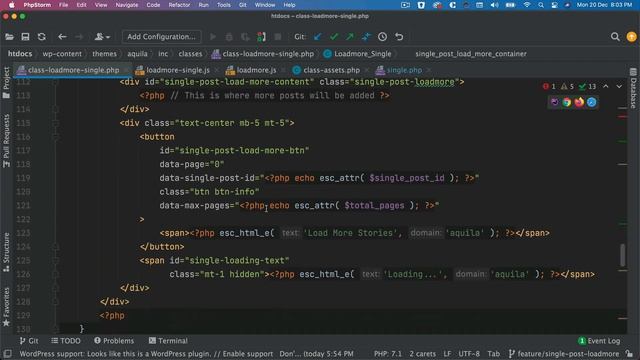Open TODO tool window
The height and width of the screenshot is (360, 640).
tap(66, 341)
